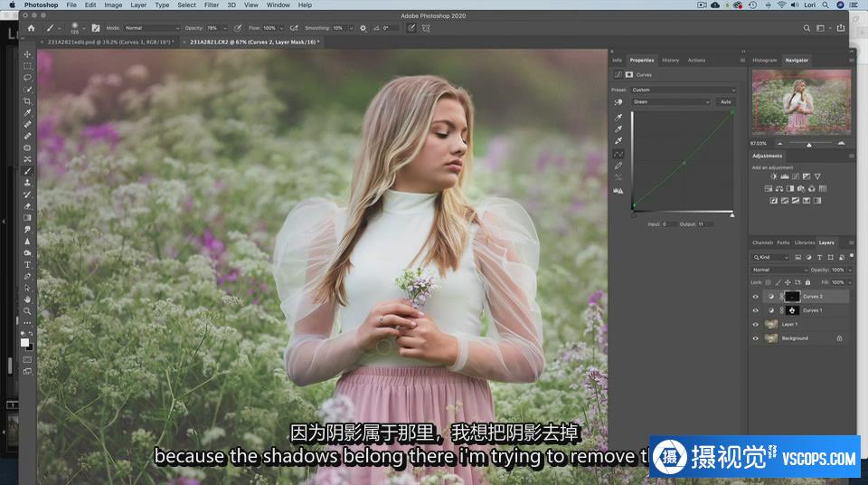868x485 pixels.
Task: Switch to the Channels tab
Action: 762,242
